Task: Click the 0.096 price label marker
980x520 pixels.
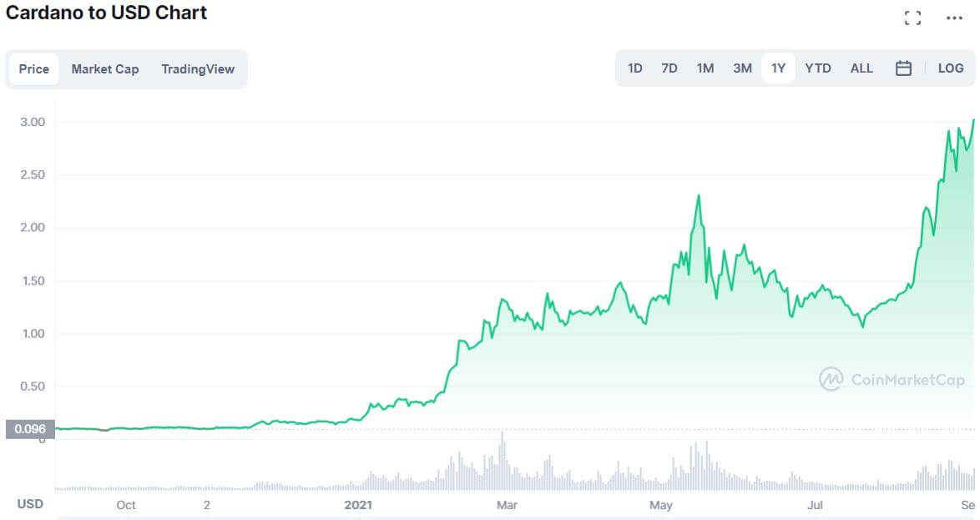Action: point(31,430)
